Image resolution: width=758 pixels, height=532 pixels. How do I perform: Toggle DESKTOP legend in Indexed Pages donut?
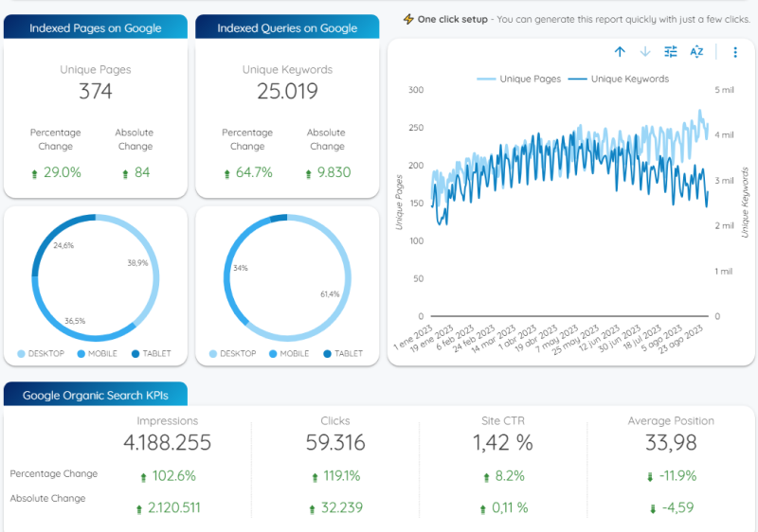point(41,353)
